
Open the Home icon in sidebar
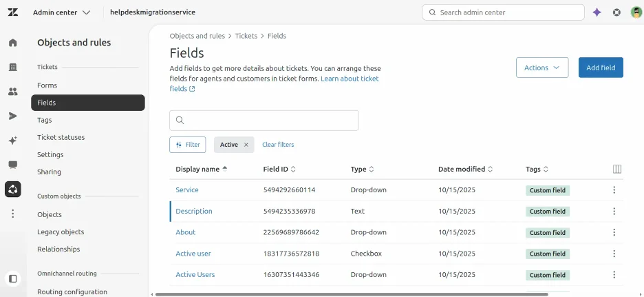pos(13,42)
